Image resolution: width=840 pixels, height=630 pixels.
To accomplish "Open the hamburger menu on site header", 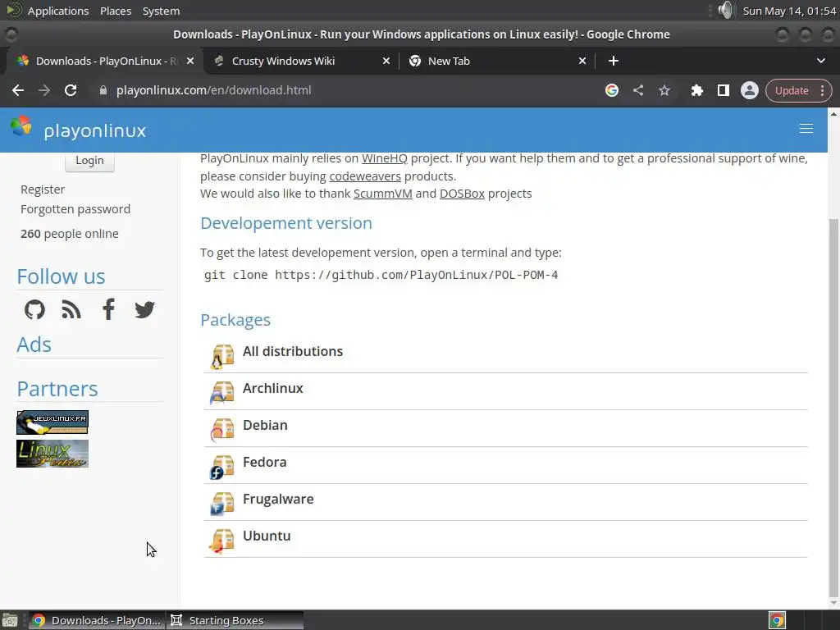I will click(806, 129).
